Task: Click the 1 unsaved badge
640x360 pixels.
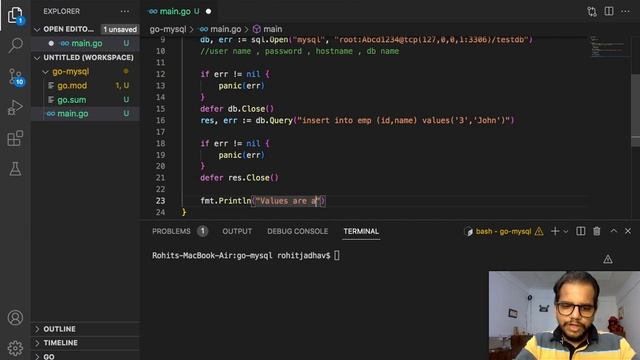Action: (x=120, y=29)
